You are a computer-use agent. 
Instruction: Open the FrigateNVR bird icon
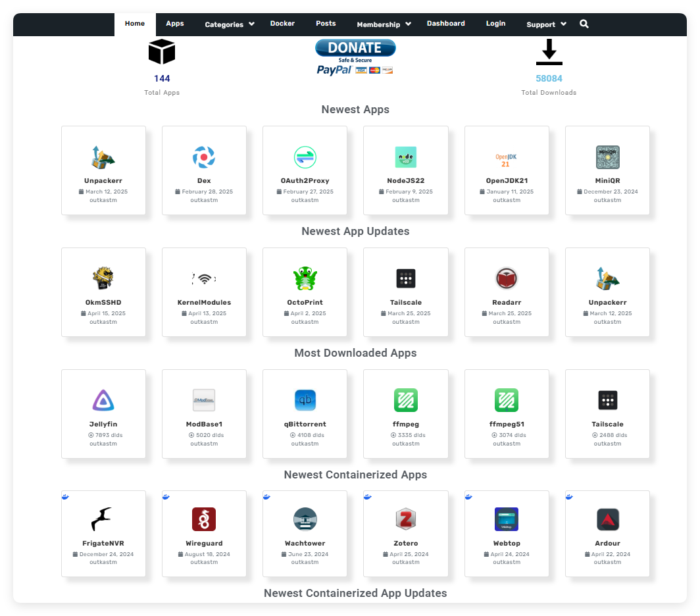click(102, 519)
